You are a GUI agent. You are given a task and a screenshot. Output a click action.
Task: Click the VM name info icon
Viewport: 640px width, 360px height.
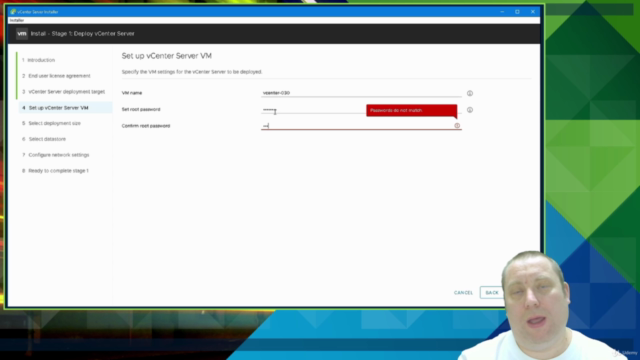click(470, 93)
